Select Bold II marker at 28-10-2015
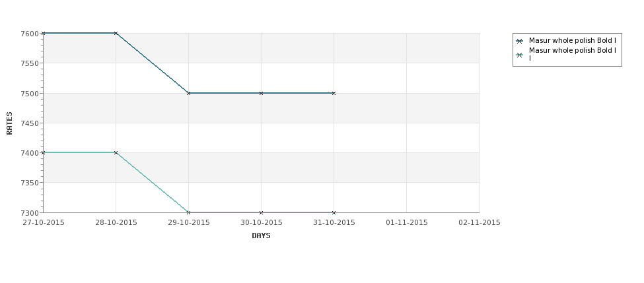The width and height of the screenshot is (644, 283). point(116,152)
